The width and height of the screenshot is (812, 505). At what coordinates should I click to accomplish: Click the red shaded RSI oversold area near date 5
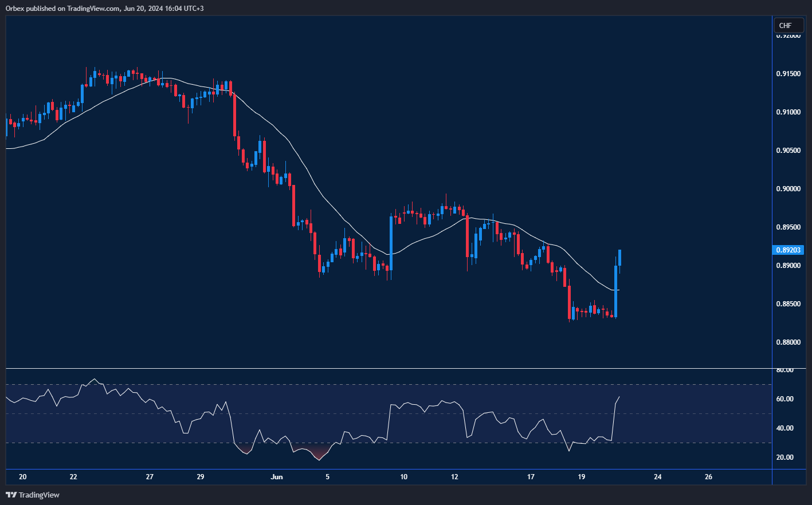pos(319,453)
